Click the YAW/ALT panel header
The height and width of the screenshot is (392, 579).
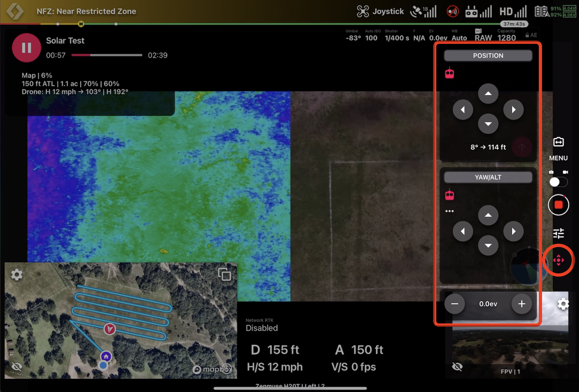click(x=488, y=177)
